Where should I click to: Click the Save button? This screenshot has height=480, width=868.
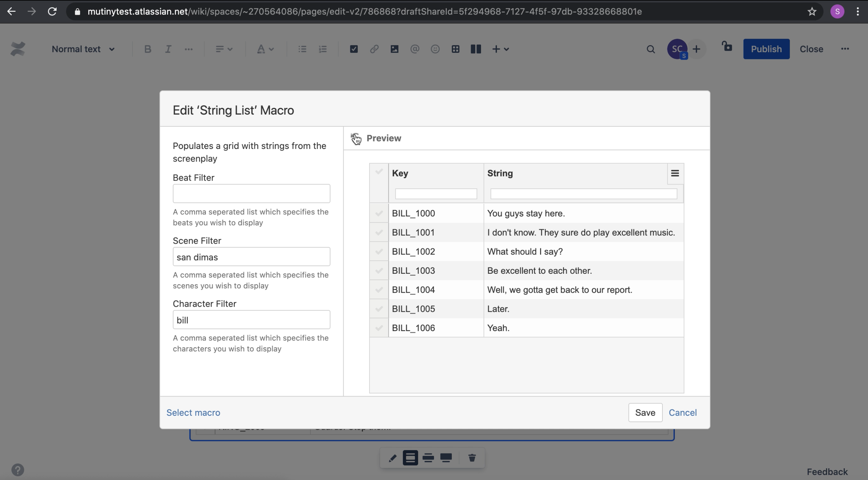click(645, 412)
